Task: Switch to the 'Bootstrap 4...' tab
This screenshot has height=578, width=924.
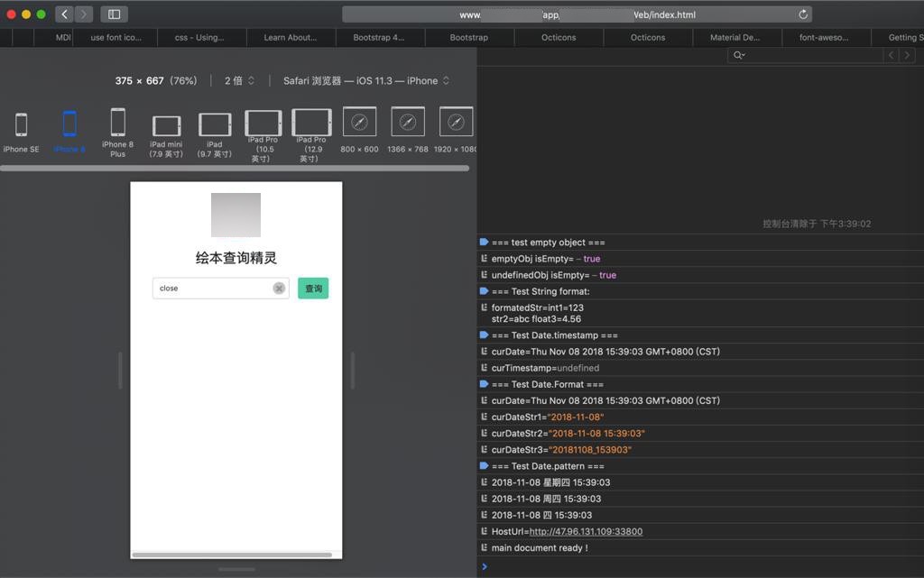Action: (x=378, y=37)
